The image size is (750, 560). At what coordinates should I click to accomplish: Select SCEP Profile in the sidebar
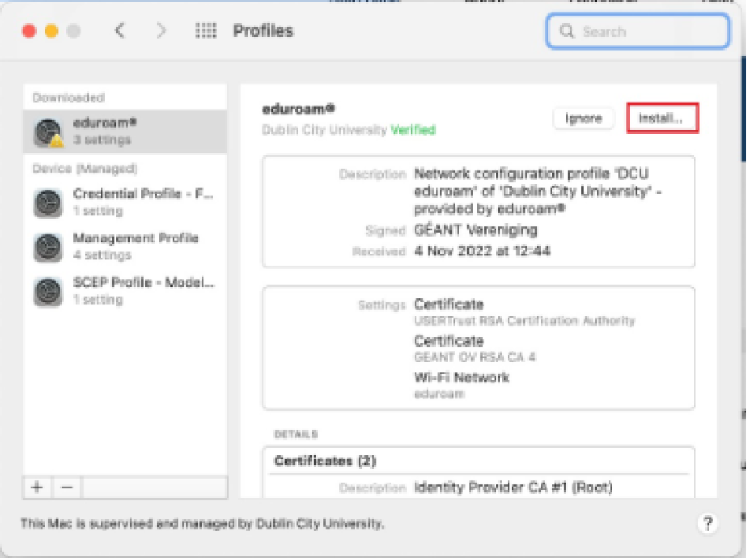click(125, 291)
